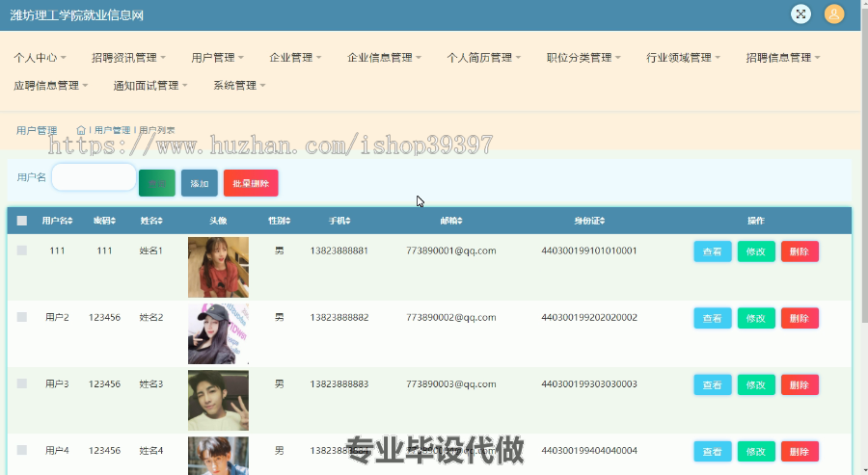Image resolution: width=868 pixels, height=475 pixels.
Task: Open the 通知面试管理 menu
Action: coord(150,85)
